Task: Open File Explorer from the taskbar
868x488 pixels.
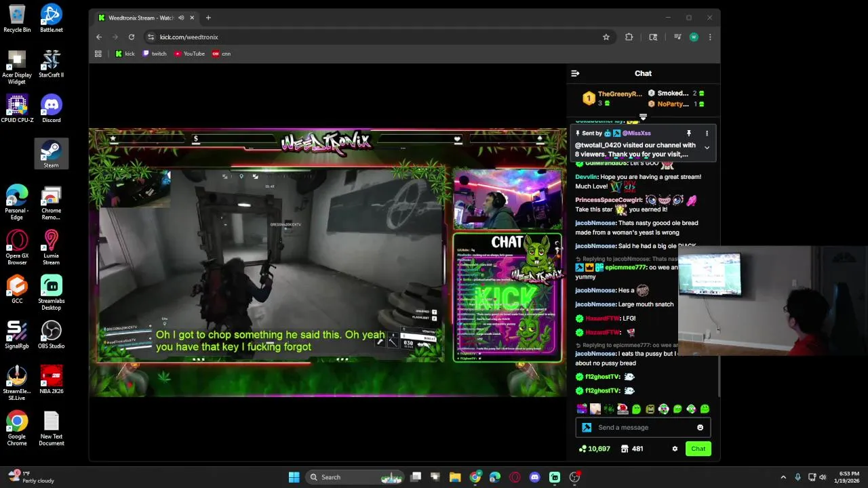Action: tap(455, 477)
